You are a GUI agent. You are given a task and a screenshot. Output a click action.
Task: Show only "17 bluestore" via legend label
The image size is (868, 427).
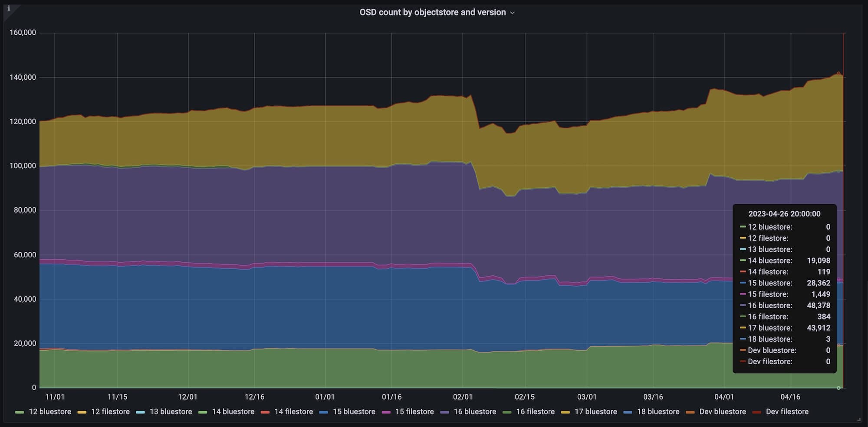pos(595,412)
